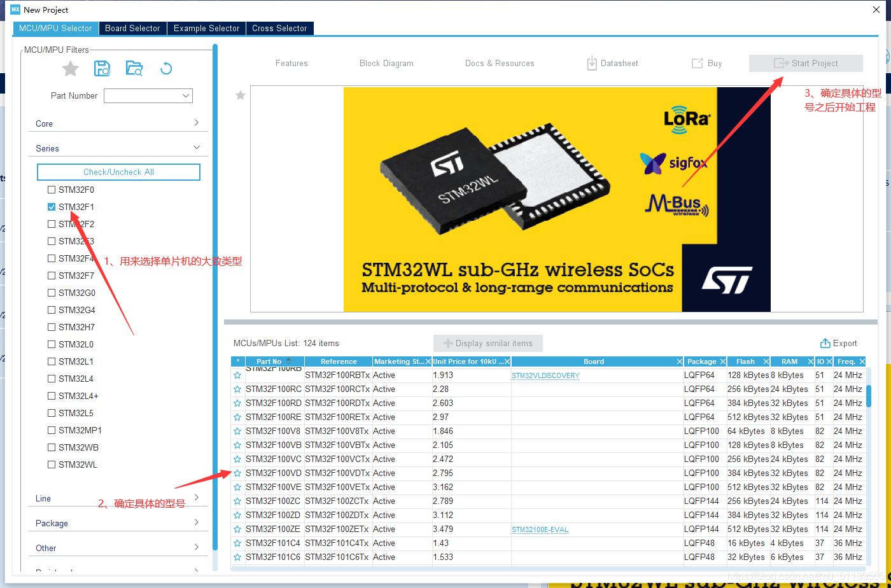Check the STM32G0 series checkbox
891x588 pixels.
(52, 293)
